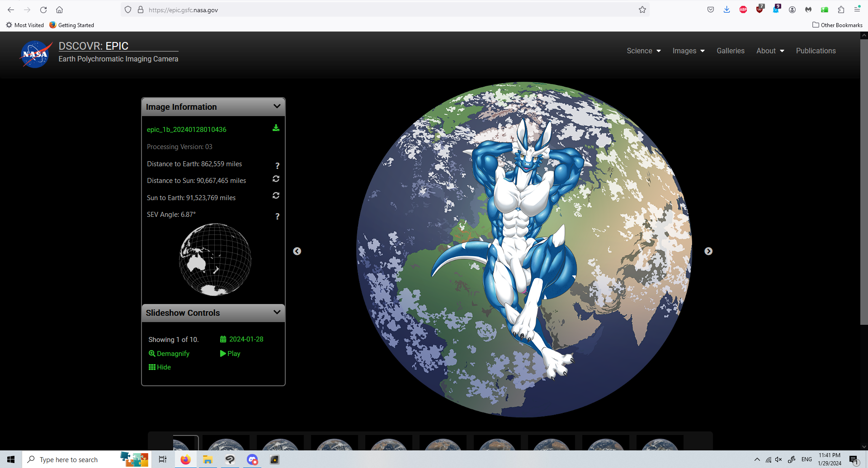Image resolution: width=868 pixels, height=468 pixels.
Task: Open the Getting Started bookmark
Action: (x=72, y=25)
